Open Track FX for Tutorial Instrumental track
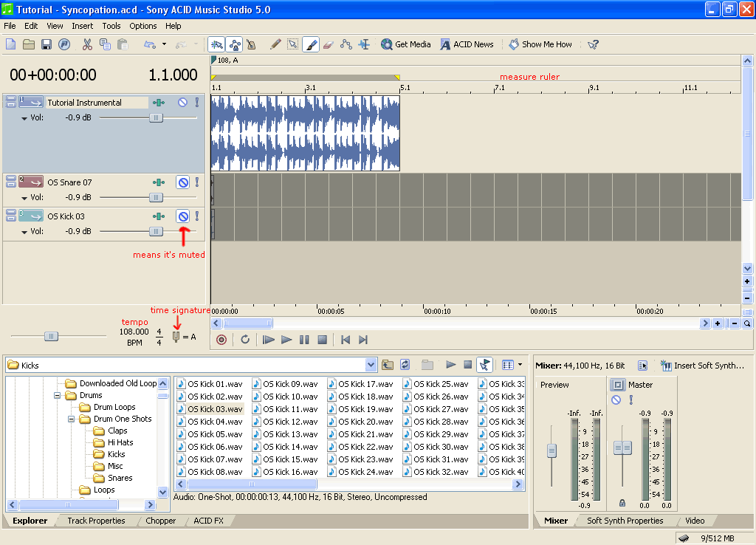756x545 pixels. pyautogui.click(x=159, y=102)
